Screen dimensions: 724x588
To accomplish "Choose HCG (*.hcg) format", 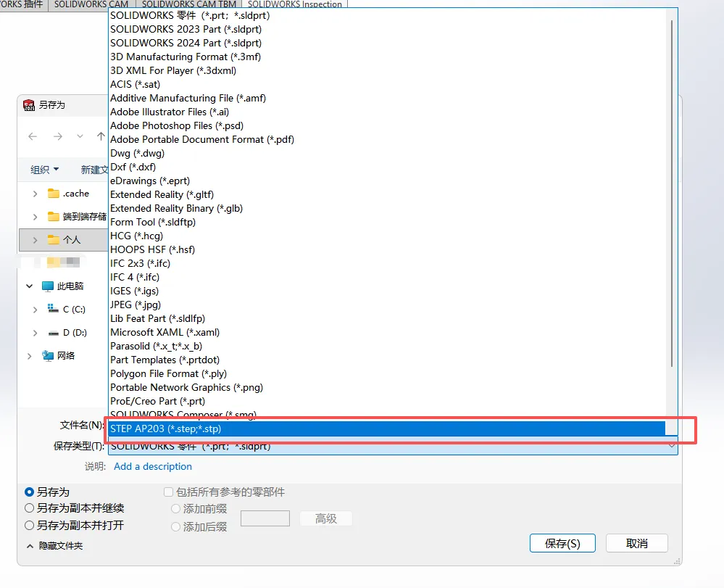I will pyautogui.click(x=388, y=236).
